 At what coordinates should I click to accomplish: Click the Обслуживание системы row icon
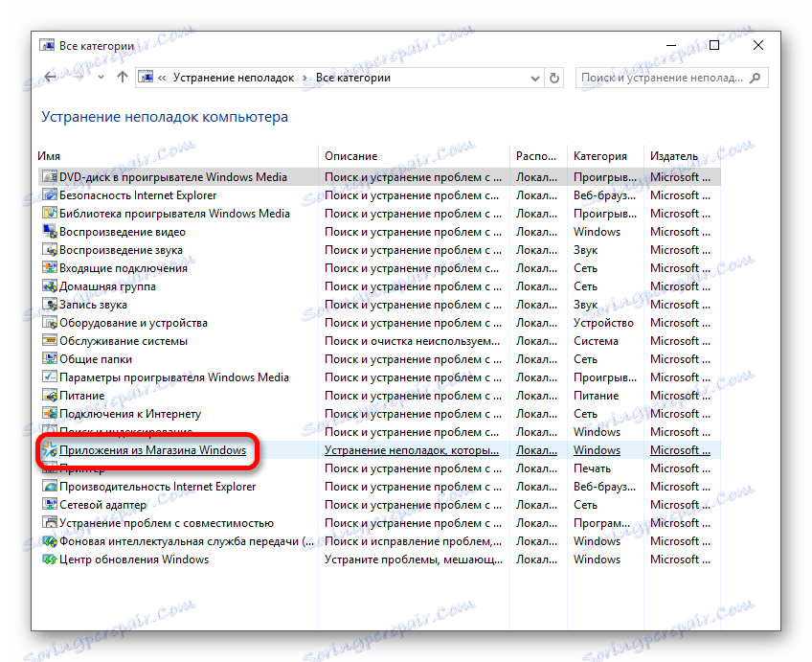[49, 341]
